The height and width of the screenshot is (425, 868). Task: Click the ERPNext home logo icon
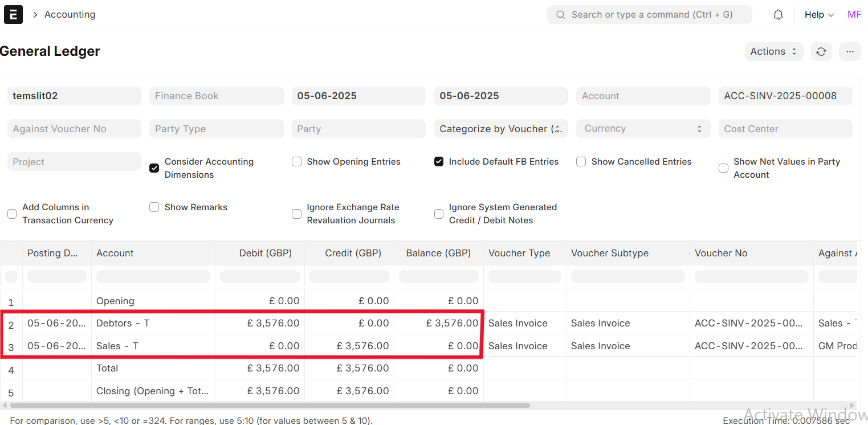click(13, 14)
